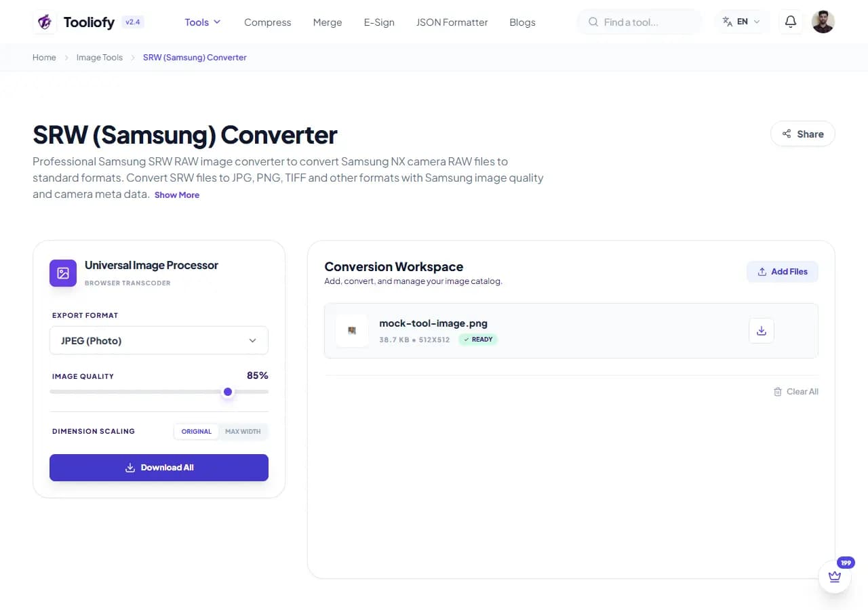Click the premium crown badge icon

point(835,577)
